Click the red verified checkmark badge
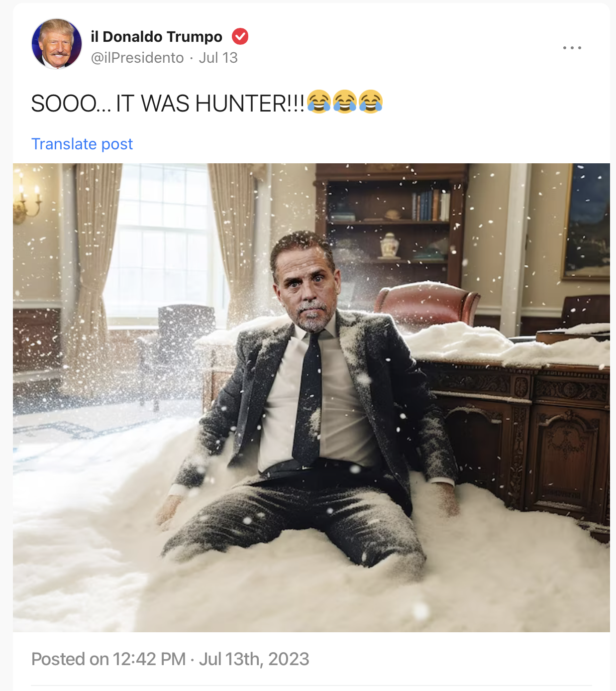 point(240,36)
